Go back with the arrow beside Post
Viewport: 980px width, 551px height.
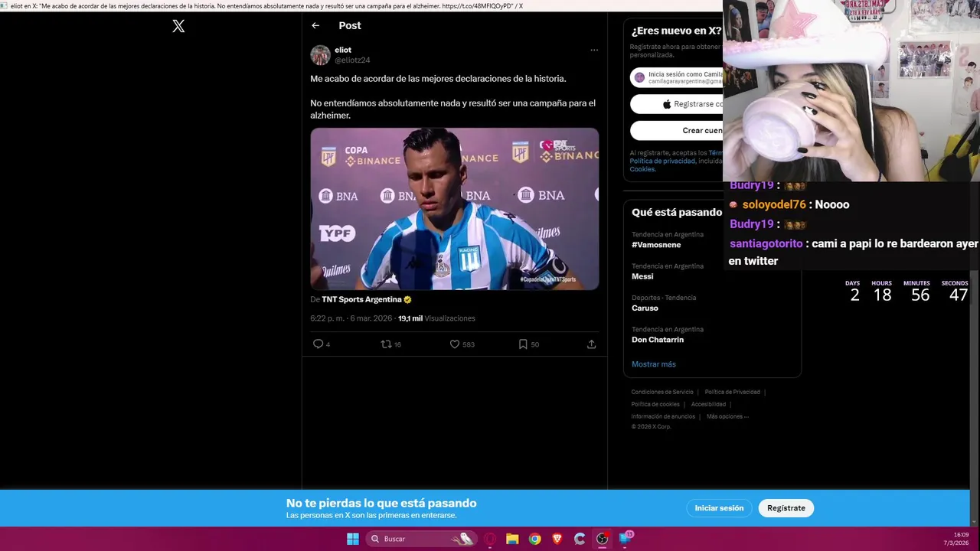[315, 25]
